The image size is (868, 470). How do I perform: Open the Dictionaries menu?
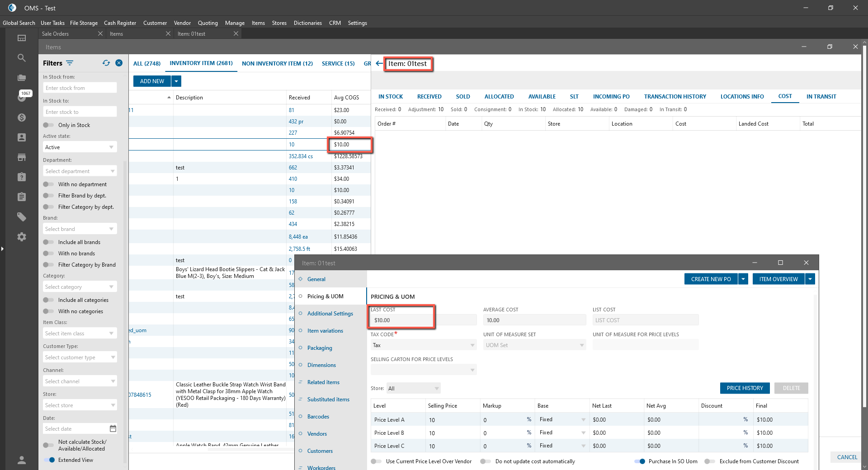(307, 23)
